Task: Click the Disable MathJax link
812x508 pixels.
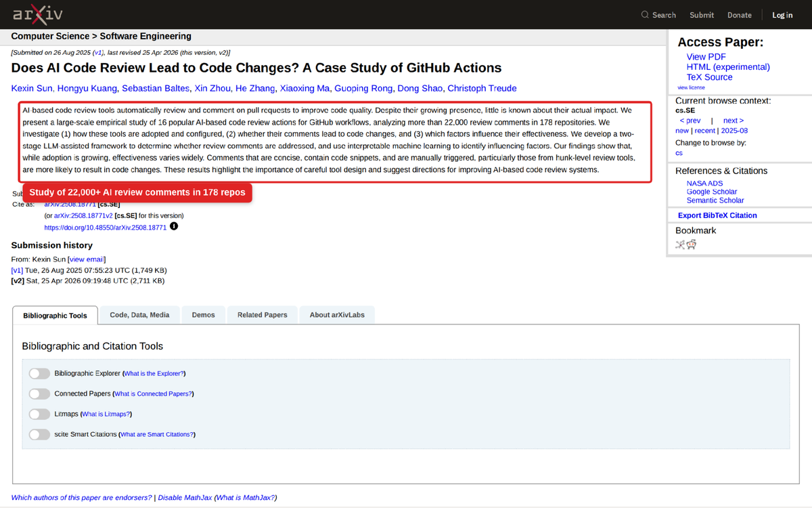Action: [184, 498]
